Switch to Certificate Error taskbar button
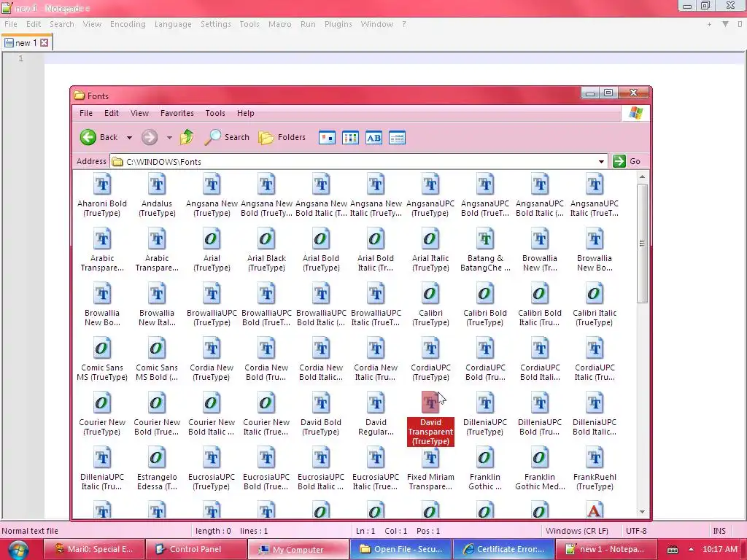Image resolution: width=747 pixels, height=560 pixels. pyautogui.click(x=504, y=549)
